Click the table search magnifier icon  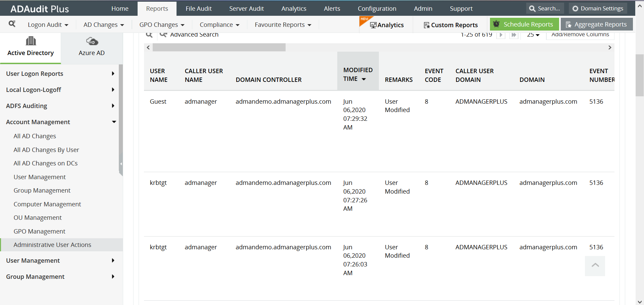pos(149,35)
